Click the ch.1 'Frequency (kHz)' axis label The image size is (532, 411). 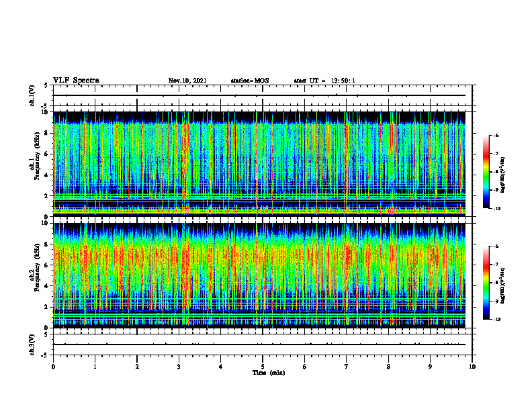click(x=37, y=156)
